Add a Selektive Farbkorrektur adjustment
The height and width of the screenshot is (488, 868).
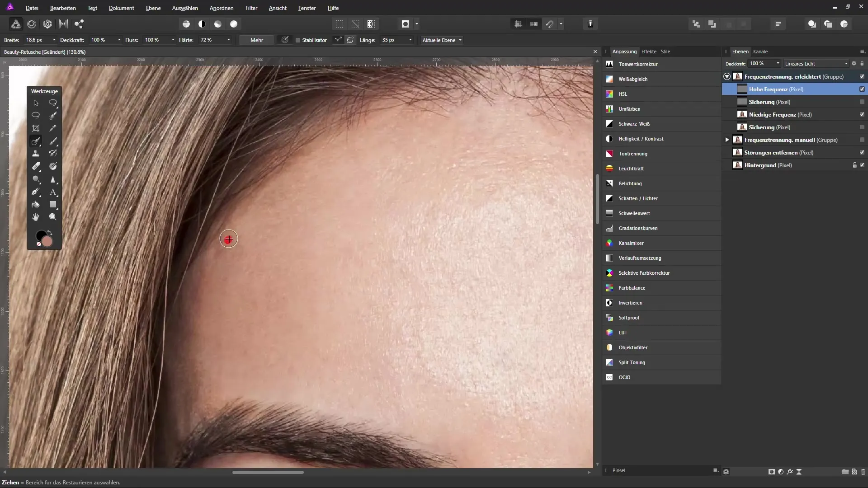[x=661, y=273]
